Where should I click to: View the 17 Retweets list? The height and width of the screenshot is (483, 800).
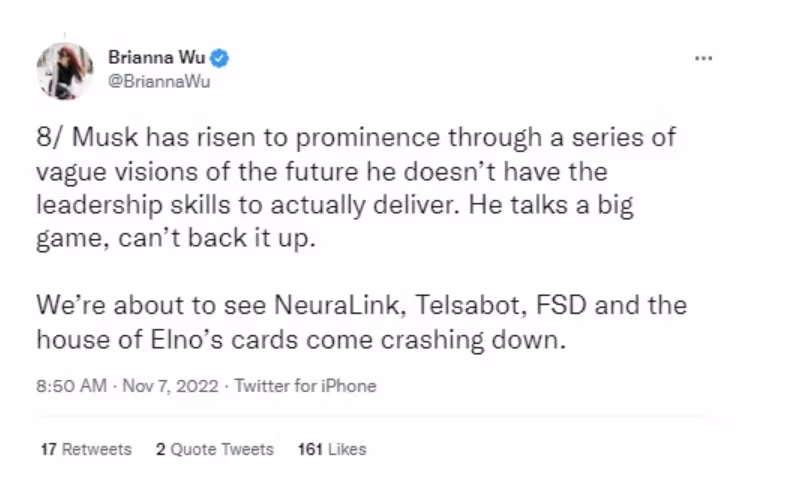coord(86,449)
